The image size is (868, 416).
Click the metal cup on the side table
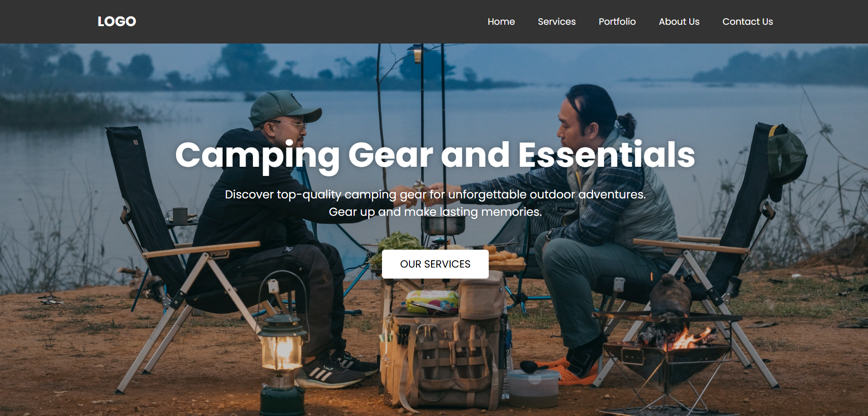coord(179,215)
